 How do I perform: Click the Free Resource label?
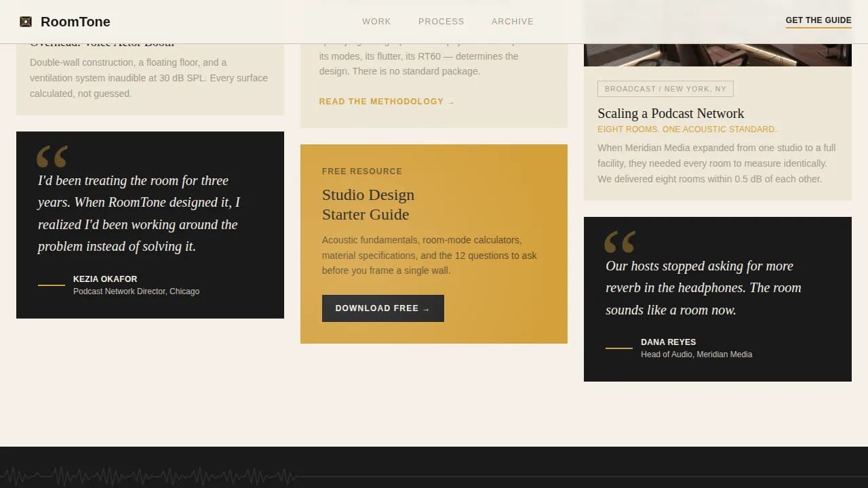tap(361, 171)
